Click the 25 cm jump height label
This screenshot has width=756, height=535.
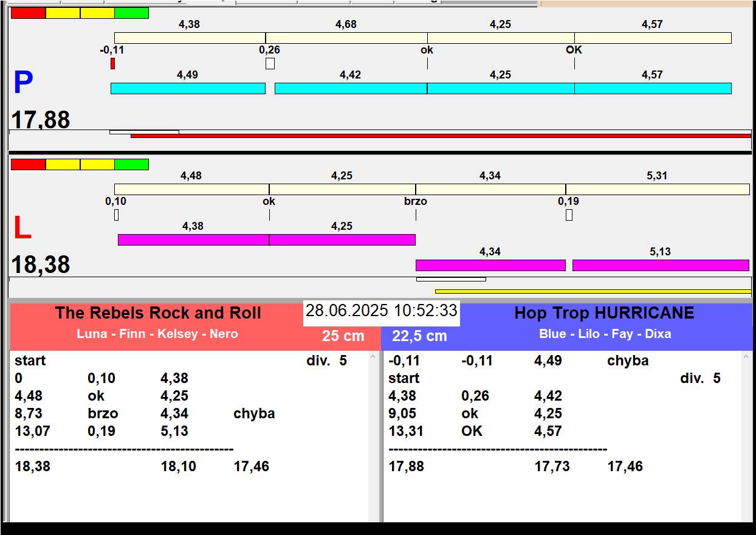(x=343, y=336)
